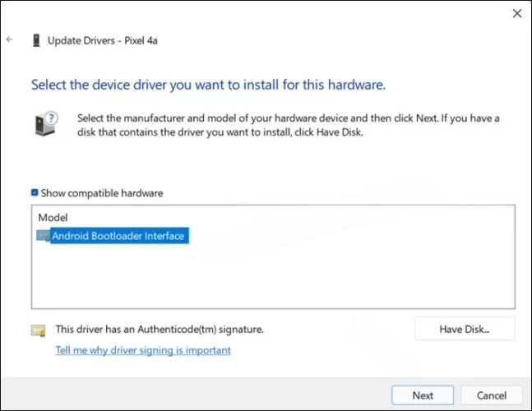The image size is (532, 411).
Task: Click the Authenticode(tm) signature status text
Action: [159, 329]
